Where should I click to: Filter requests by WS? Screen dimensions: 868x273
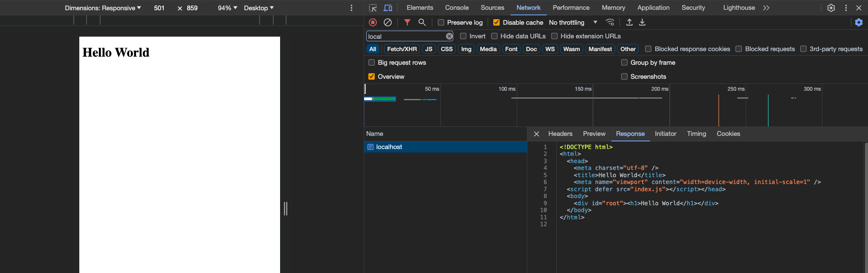(x=550, y=49)
